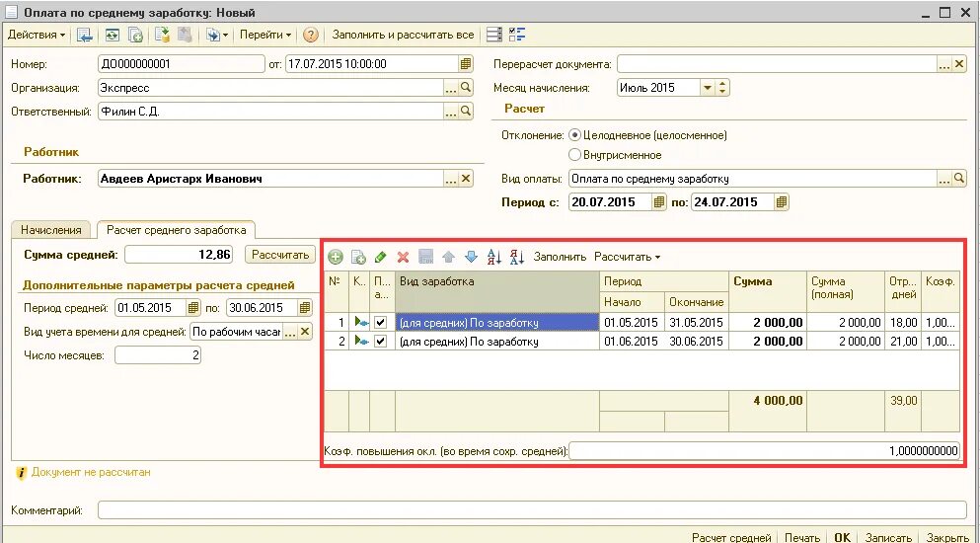Image resolution: width=980 pixels, height=543 pixels.
Task: Click the green add row icon
Action: pos(336,257)
